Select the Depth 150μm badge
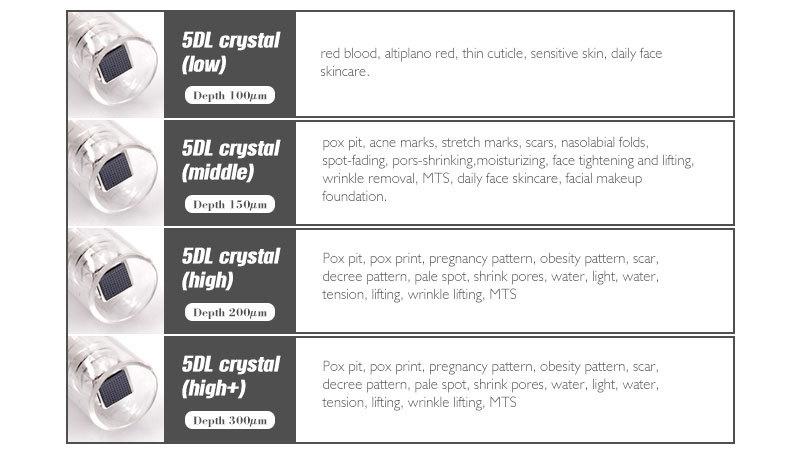The image size is (800, 452). click(x=230, y=204)
